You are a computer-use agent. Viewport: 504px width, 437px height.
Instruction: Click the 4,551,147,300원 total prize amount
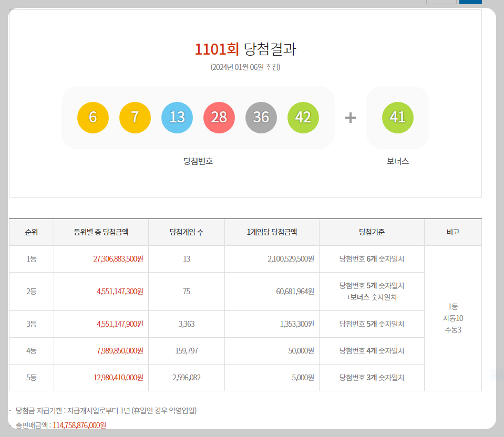coord(120,292)
